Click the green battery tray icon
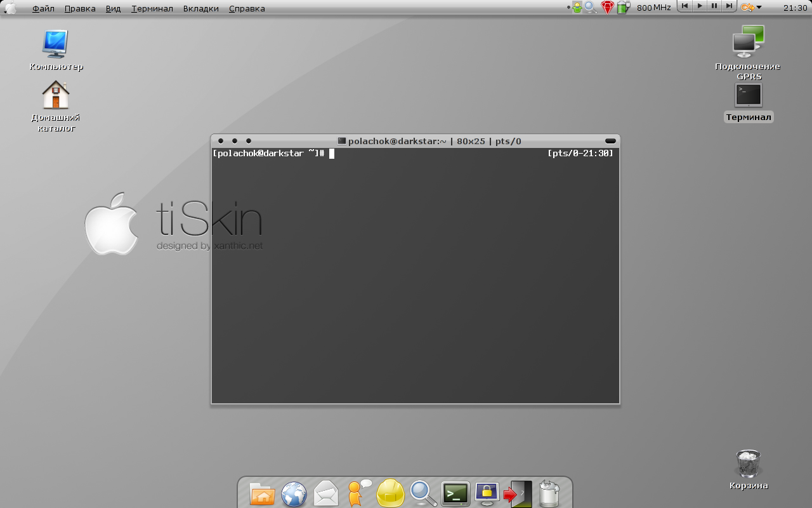 click(x=624, y=7)
